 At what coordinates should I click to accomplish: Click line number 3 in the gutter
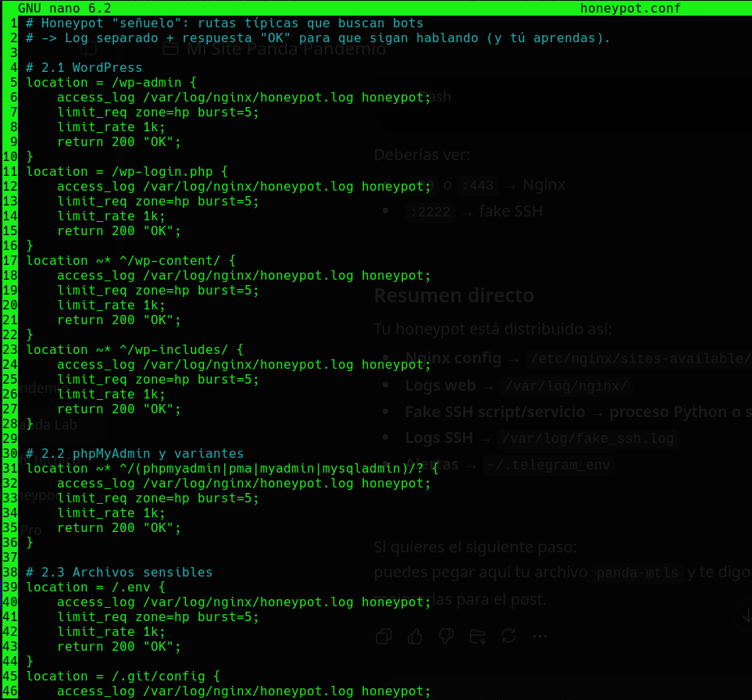point(13,53)
